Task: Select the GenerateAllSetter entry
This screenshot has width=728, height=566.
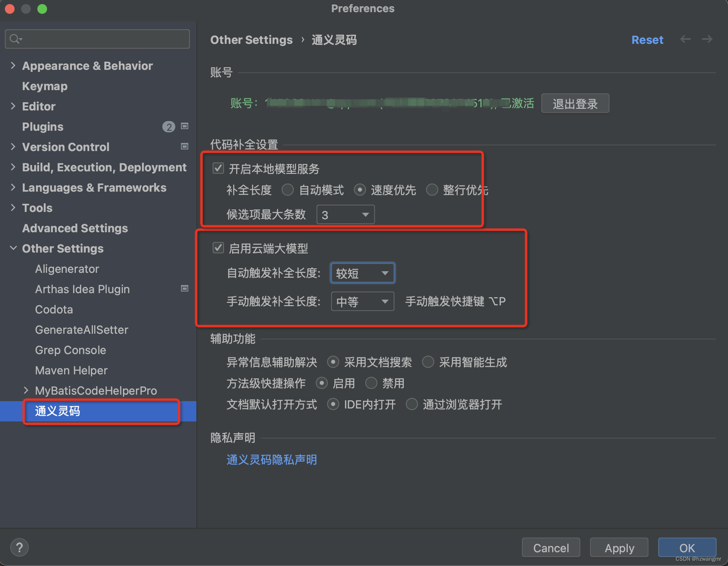Action: (x=82, y=330)
